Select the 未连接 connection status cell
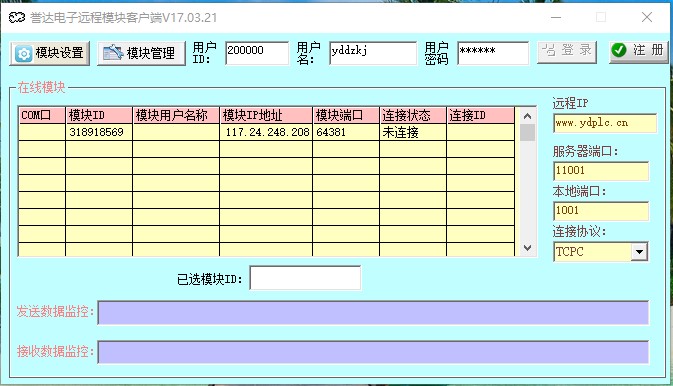The height and width of the screenshot is (386, 673). [413, 132]
